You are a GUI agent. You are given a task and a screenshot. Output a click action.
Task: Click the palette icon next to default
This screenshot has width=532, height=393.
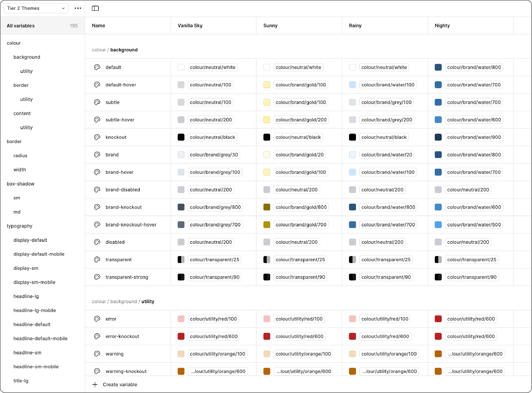point(97,67)
